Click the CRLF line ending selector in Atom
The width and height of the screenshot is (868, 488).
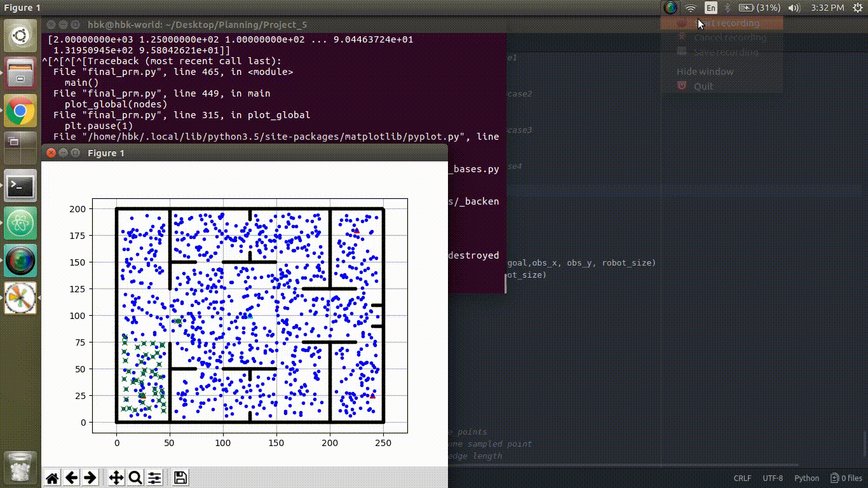(x=742, y=478)
